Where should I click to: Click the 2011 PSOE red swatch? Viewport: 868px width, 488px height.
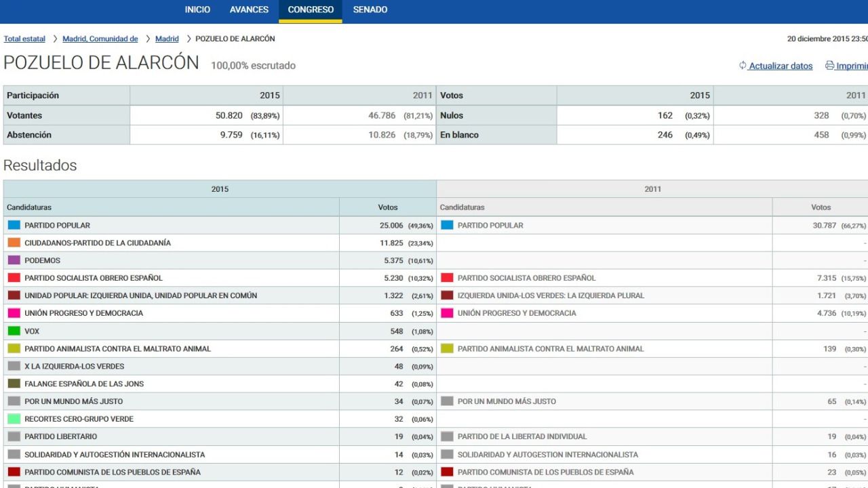click(447, 278)
